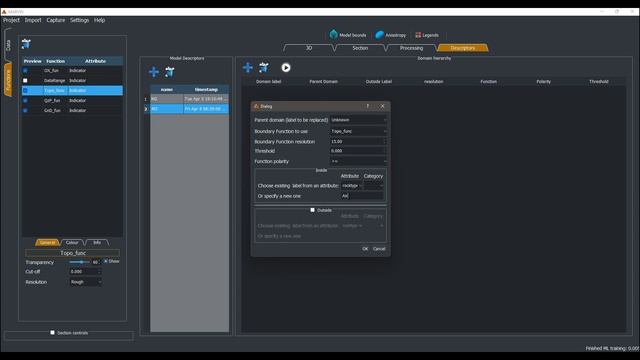Toggle preview checkbox for fifth function row
Viewport: 640px width, 360px height.
coord(25,111)
